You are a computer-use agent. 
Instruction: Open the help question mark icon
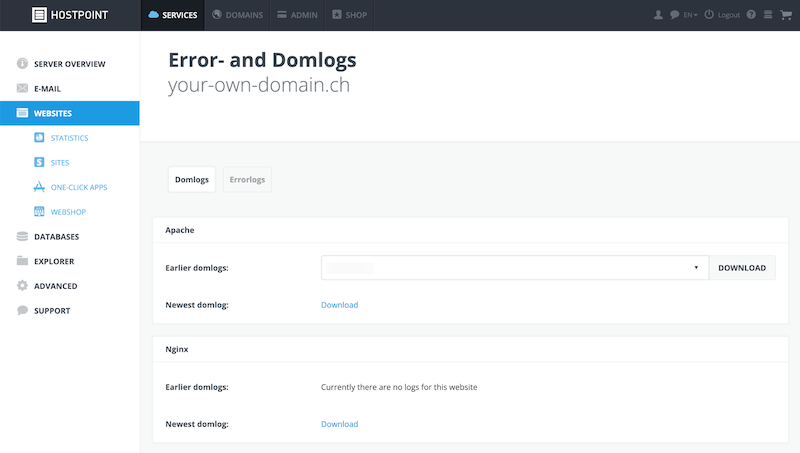[751, 15]
